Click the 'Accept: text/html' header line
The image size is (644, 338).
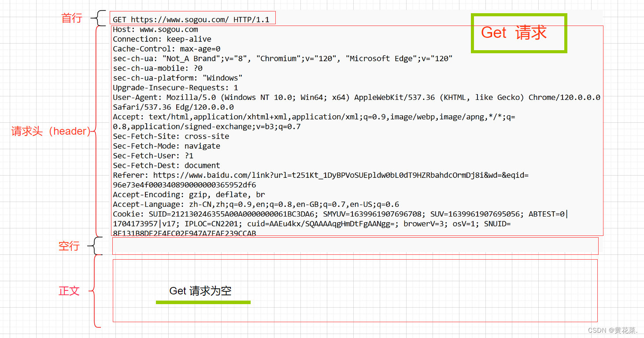tap(314, 117)
